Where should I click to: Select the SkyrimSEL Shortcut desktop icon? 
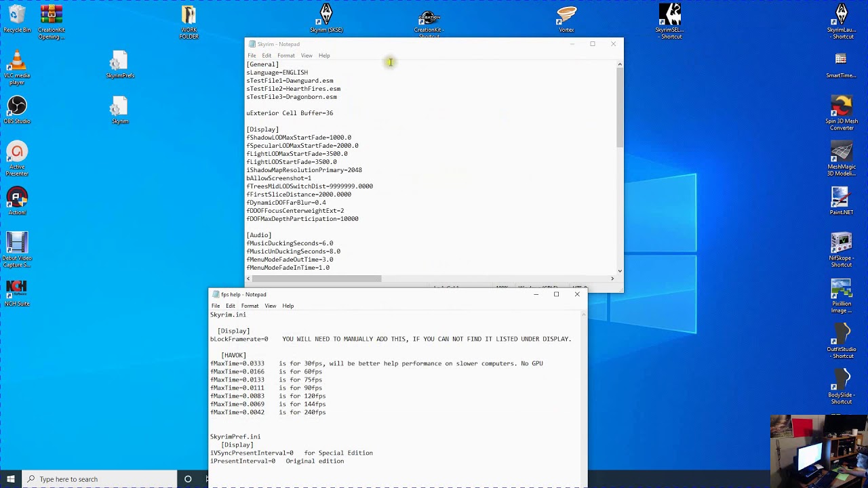click(x=669, y=22)
